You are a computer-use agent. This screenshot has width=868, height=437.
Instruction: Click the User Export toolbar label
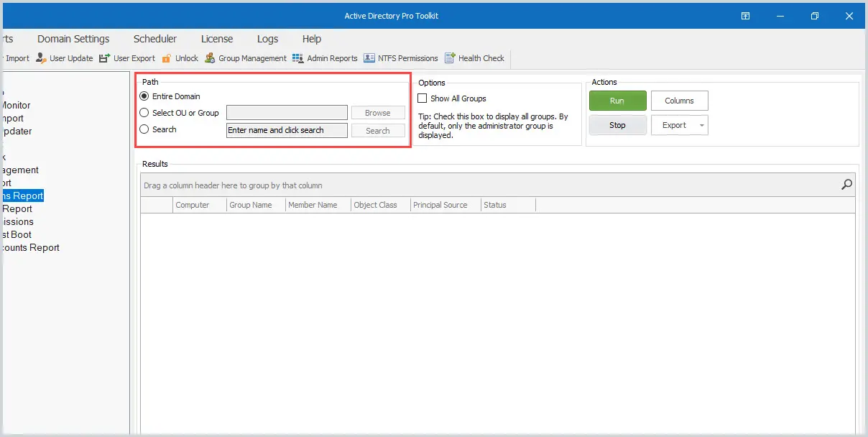click(x=134, y=58)
